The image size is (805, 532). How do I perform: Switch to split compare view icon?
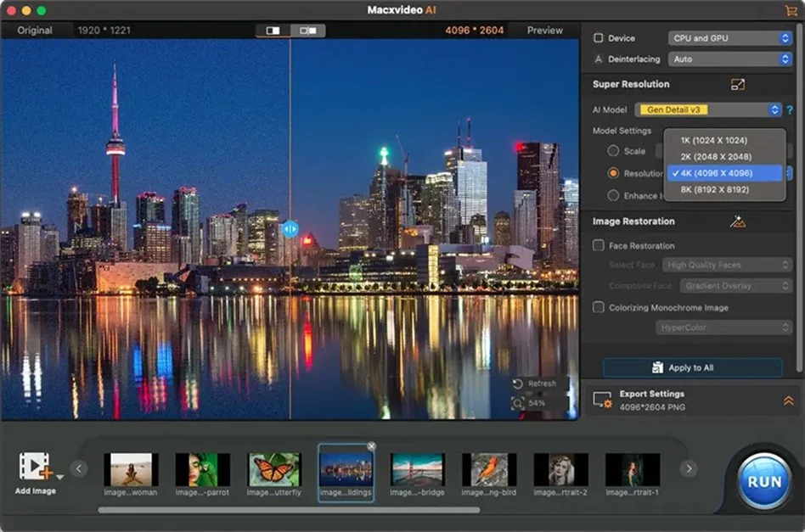(307, 31)
